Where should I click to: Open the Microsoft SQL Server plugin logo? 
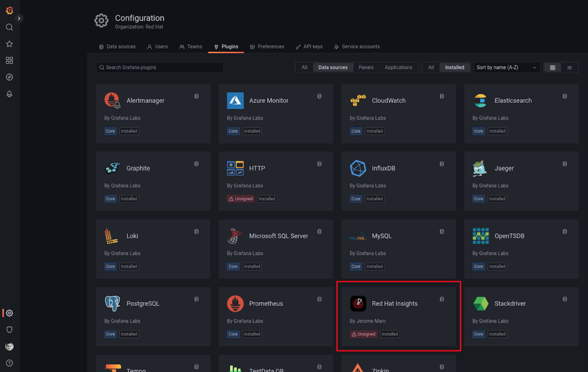[x=235, y=236]
